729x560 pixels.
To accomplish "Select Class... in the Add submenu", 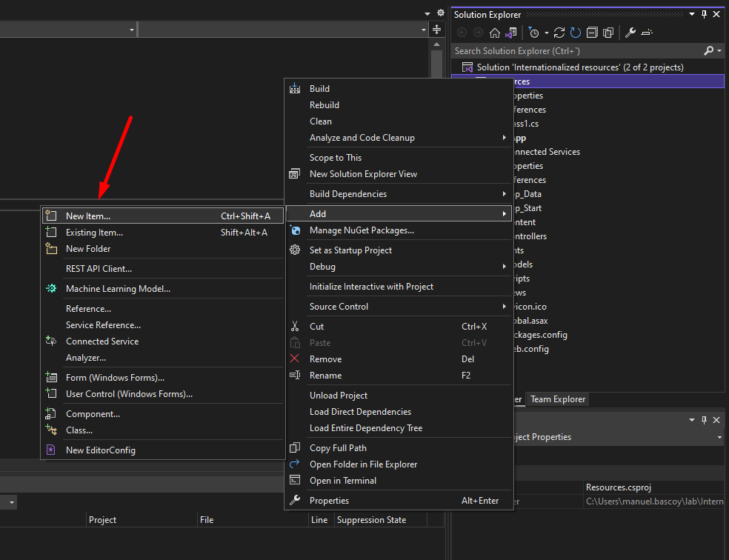I will (79, 430).
